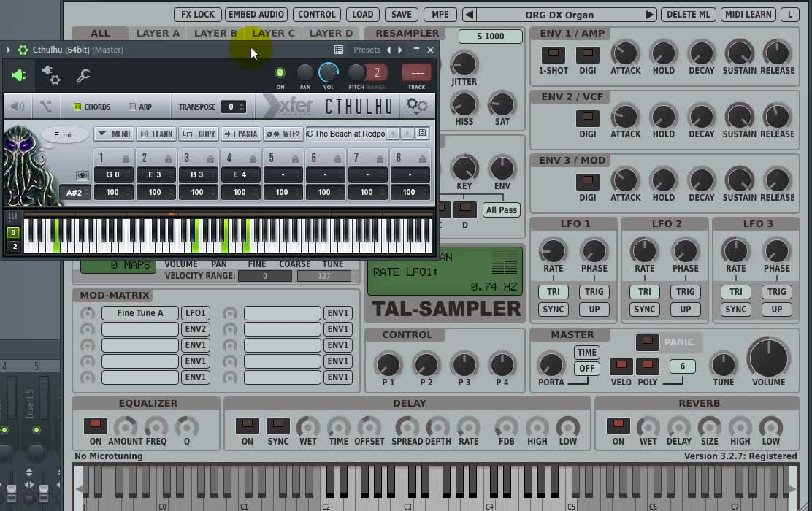Toggle EQUALIZER ON switch

click(95, 426)
